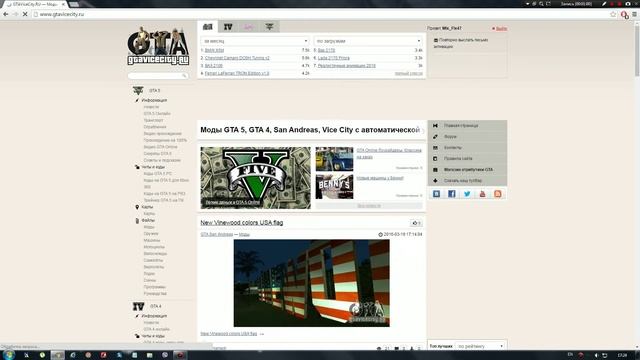Open the Benny's new cars article link
640x360 pixels.
coord(380,178)
